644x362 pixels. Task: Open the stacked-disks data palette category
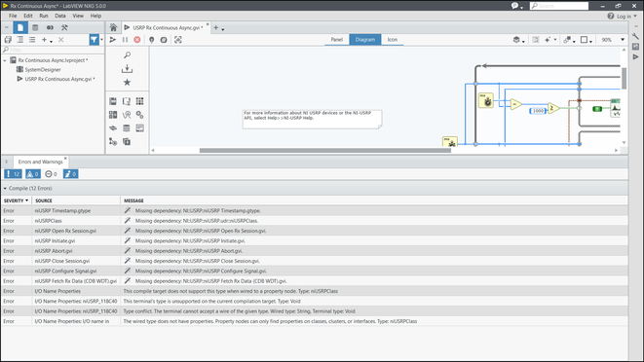coord(127,128)
